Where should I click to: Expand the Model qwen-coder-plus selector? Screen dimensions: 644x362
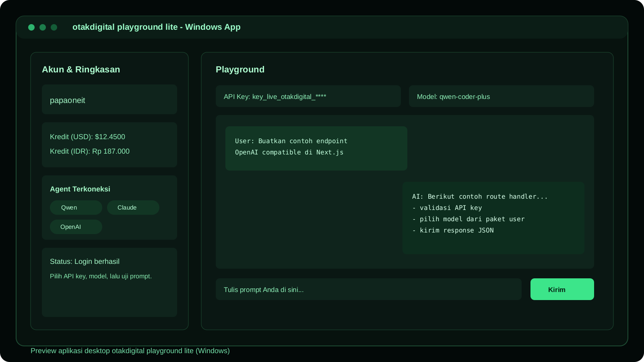point(501,97)
